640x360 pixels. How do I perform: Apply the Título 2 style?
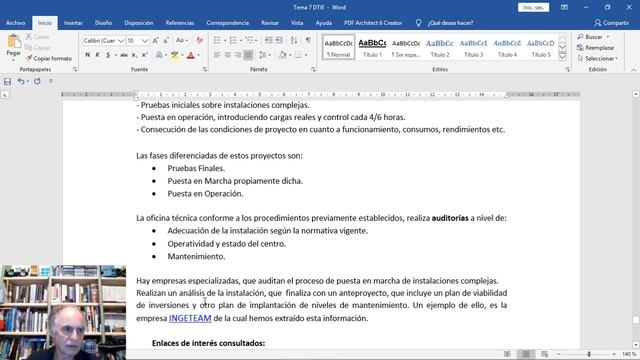(x=440, y=47)
